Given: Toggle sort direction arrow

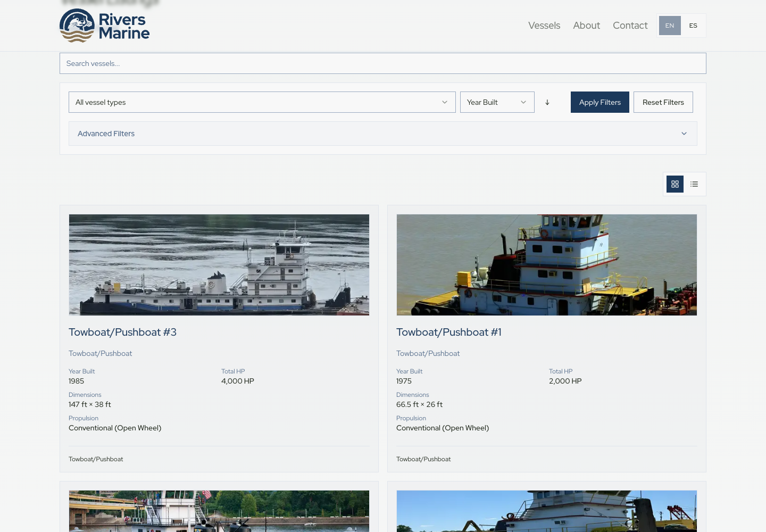Looking at the screenshot, I should click(547, 102).
